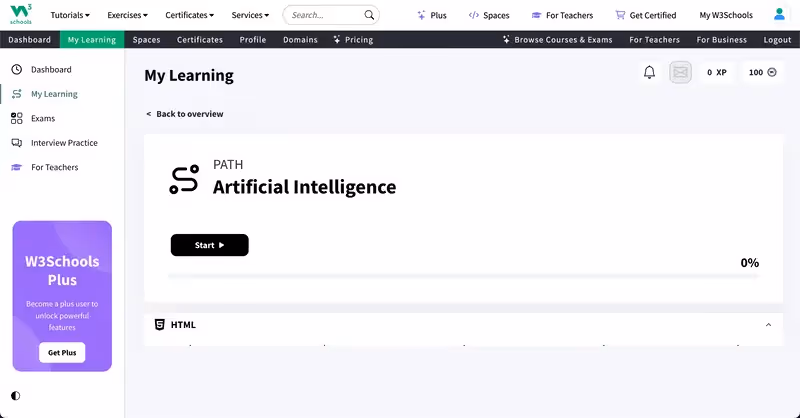Click Get Certified cart link
This screenshot has width=800, height=418.
[x=645, y=15]
